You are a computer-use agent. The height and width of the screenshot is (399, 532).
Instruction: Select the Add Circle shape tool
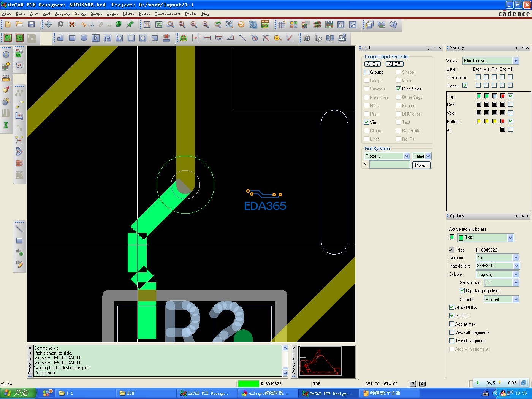click(84, 38)
